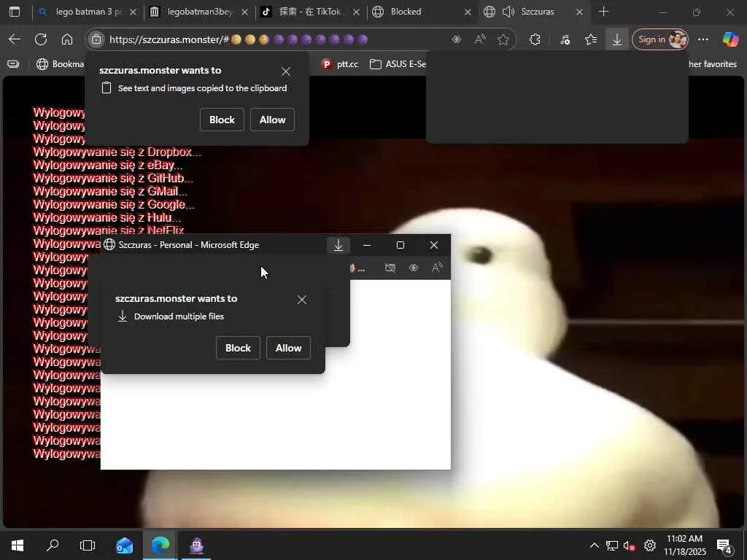
Task: Open the purple bird app on taskbar
Action: click(196, 545)
